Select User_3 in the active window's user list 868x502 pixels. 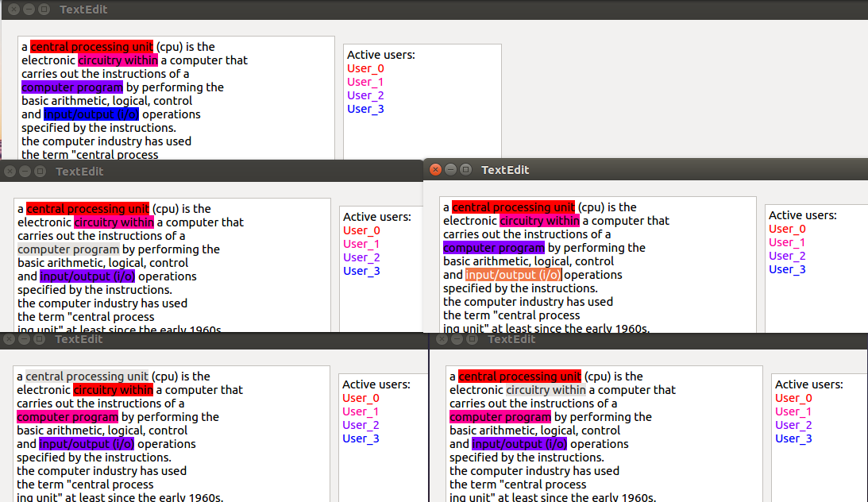coord(787,269)
